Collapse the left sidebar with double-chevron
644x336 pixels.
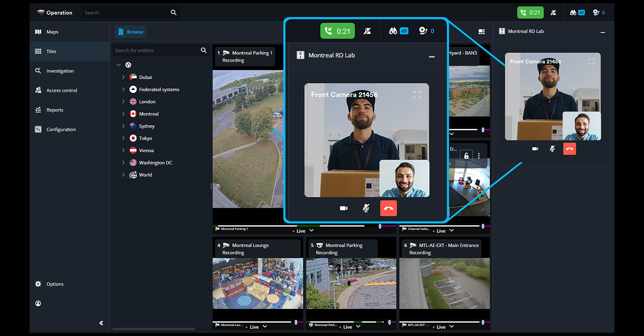101,323
